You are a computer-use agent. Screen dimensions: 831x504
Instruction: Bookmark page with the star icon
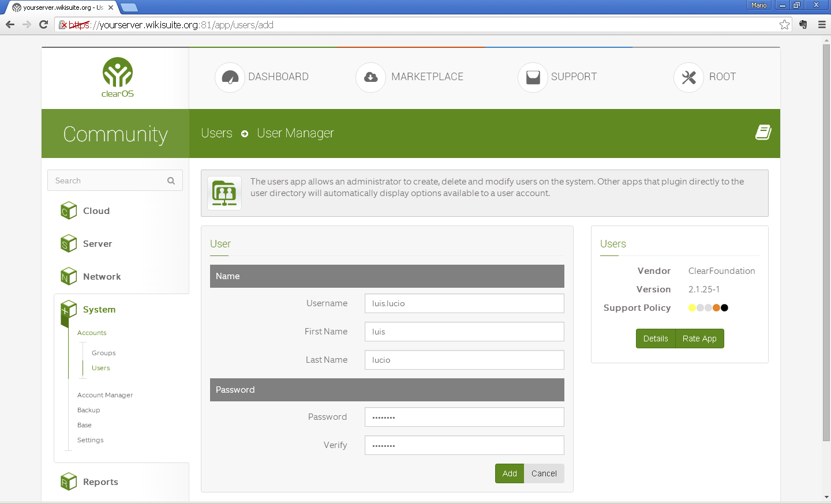[784, 24]
